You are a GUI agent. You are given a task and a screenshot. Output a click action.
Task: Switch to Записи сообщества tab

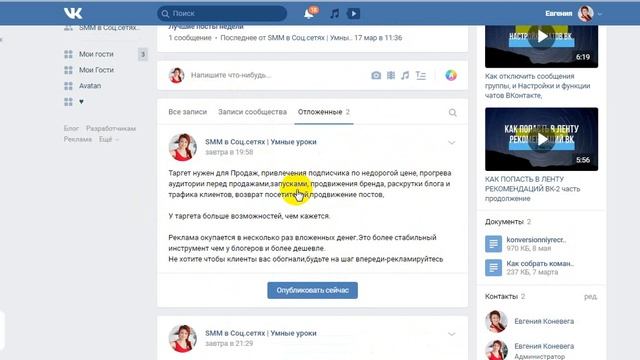(x=252, y=112)
